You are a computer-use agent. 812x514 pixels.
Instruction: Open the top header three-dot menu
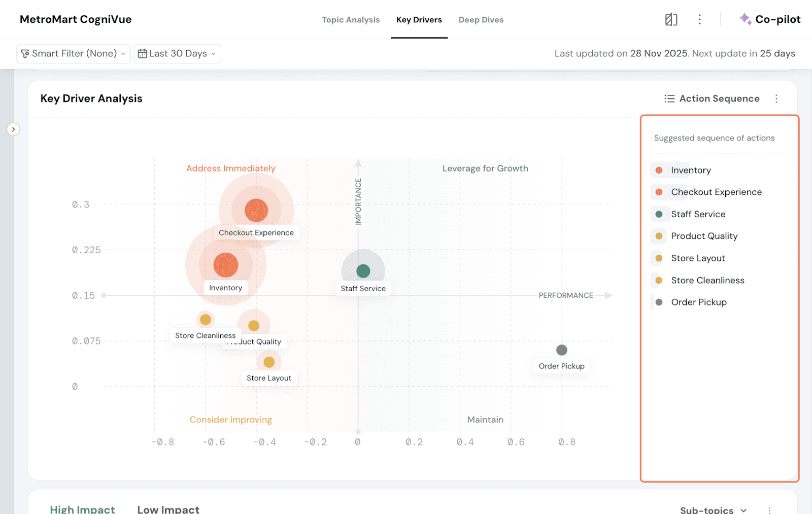pyautogui.click(x=699, y=20)
